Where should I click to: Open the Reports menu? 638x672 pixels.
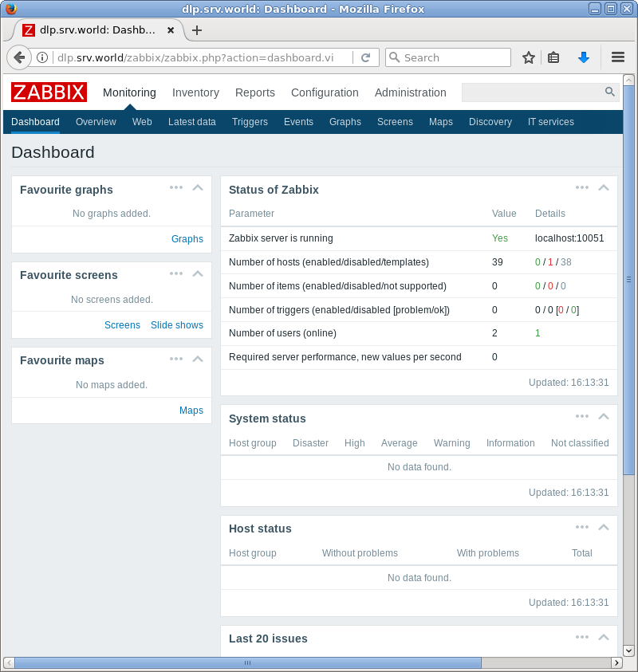coord(255,92)
